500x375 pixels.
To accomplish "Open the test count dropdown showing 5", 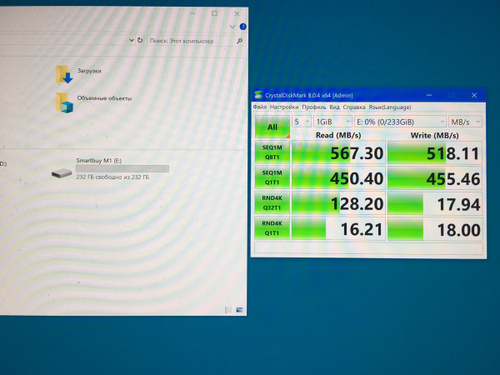I will tap(302, 122).
